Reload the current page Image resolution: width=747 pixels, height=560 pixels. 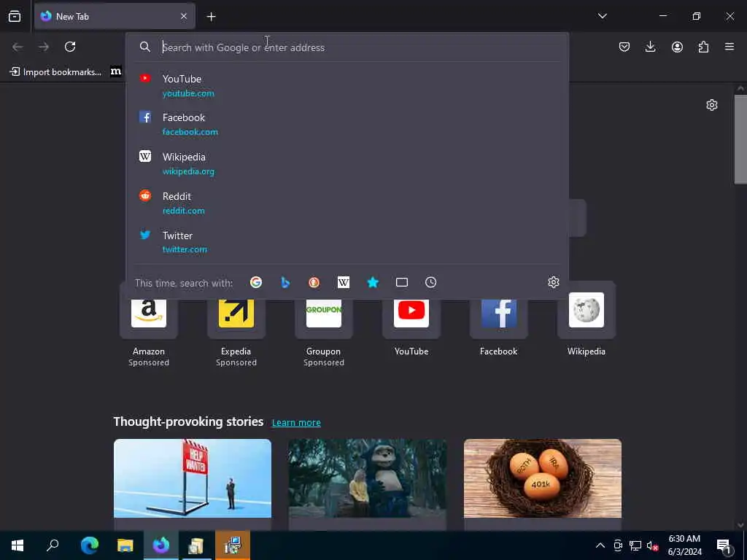click(x=70, y=47)
